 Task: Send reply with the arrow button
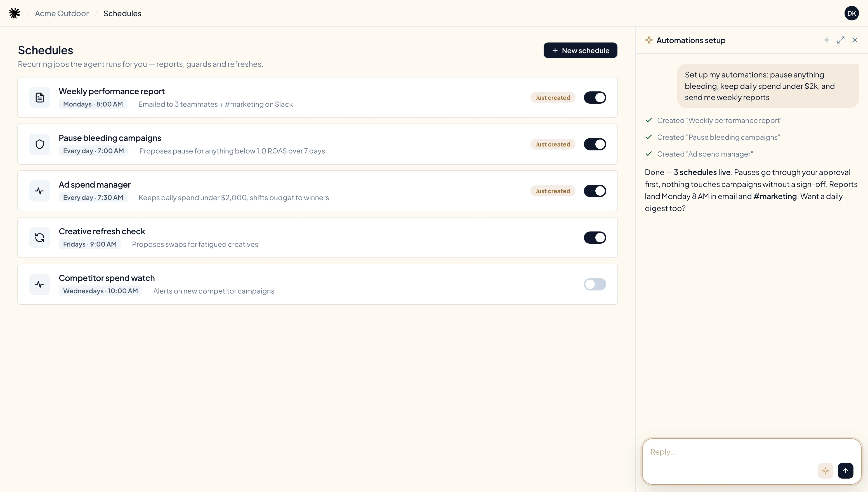tap(845, 471)
